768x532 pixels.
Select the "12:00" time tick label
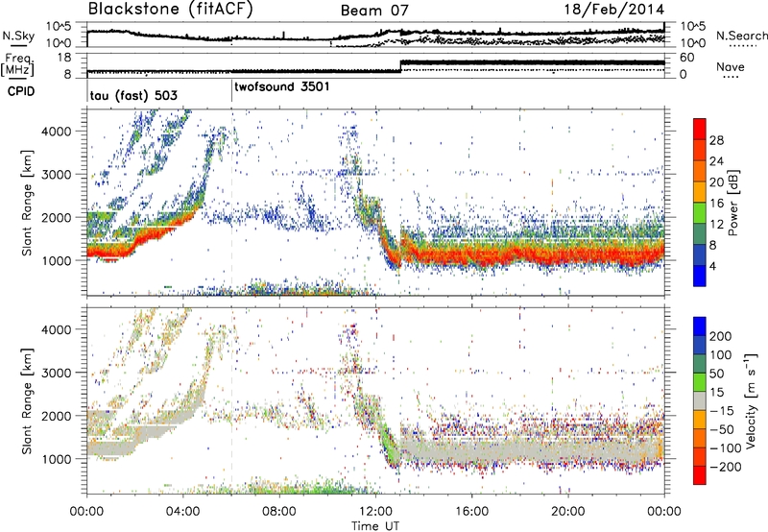[x=375, y=512]
